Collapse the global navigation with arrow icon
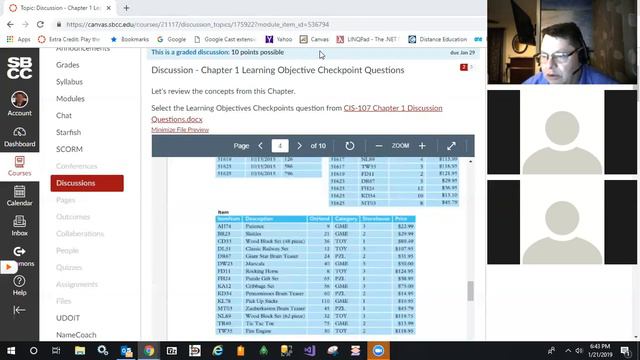 point(19,310)
